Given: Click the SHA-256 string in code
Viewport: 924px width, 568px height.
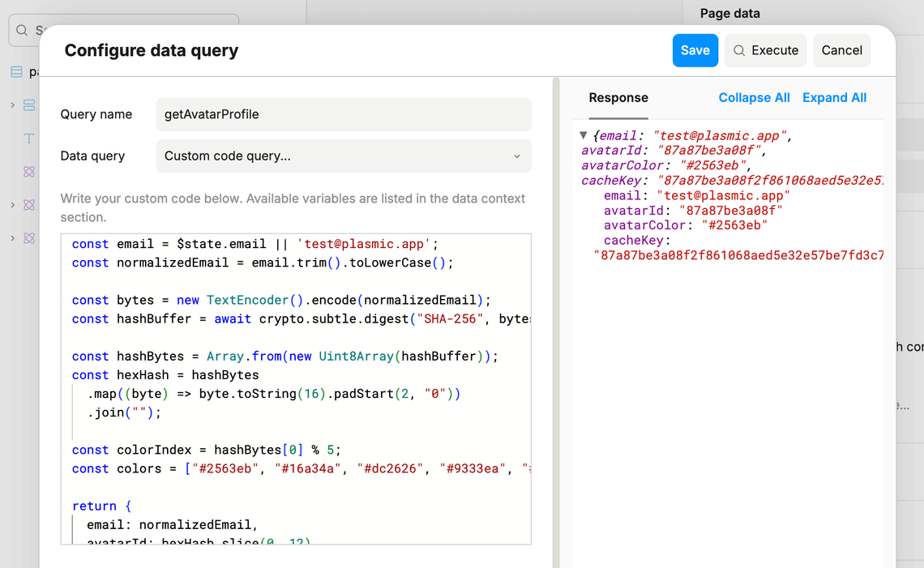Looking at the screenshot, I should tap(450, 318).
